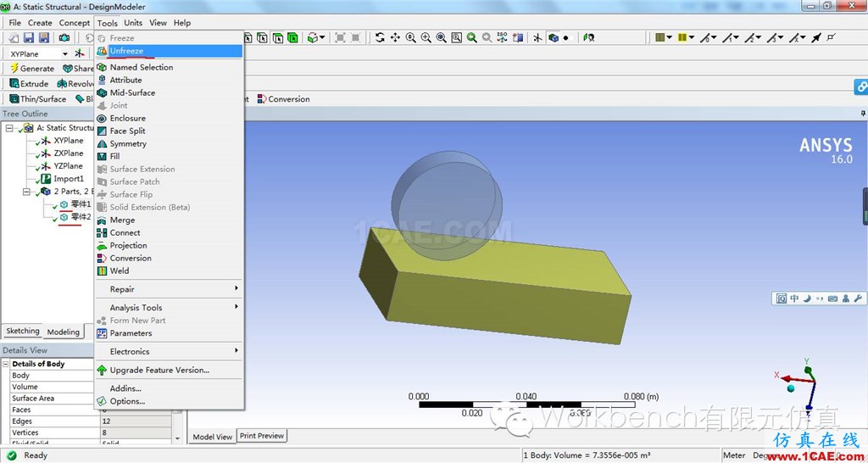Open the XYPlane plane dropdown

(64, 53)
